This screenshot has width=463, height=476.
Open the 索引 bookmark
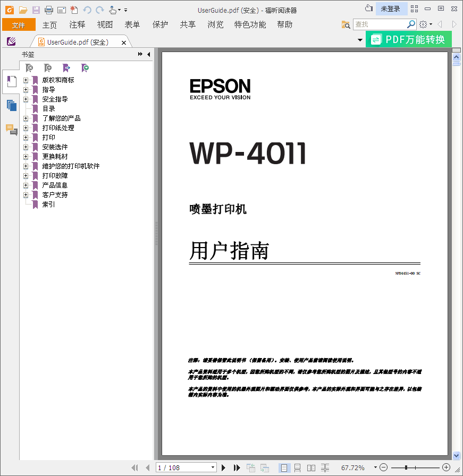(x=48, y=205)
